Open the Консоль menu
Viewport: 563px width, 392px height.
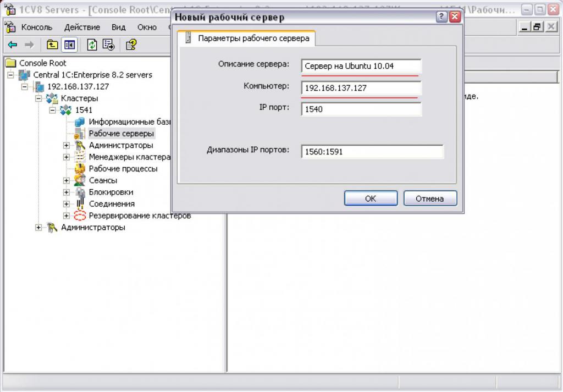point(37,27)
